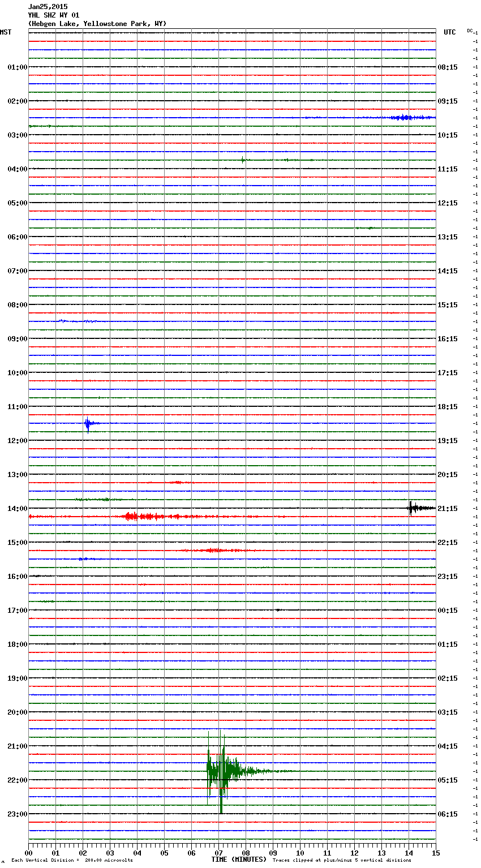
Task: Select the 07:00 MST row label
Action: pyautogui.click(x=18, y=271)
